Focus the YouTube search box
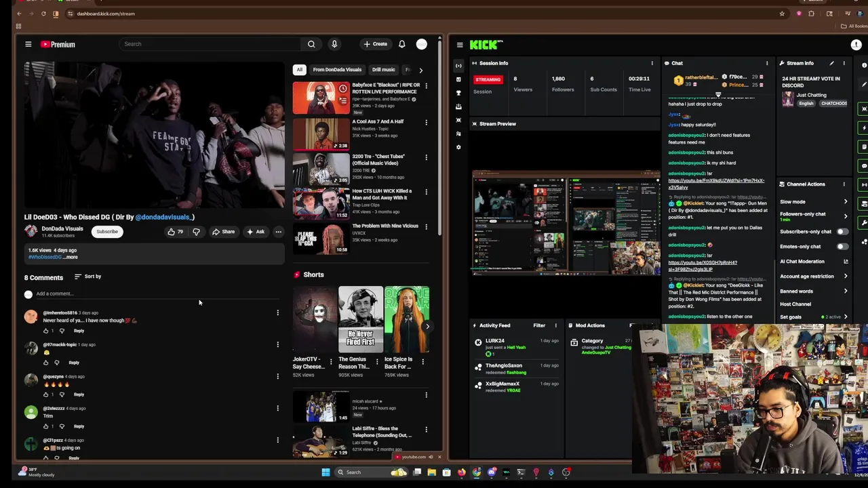 click(210, 44)
